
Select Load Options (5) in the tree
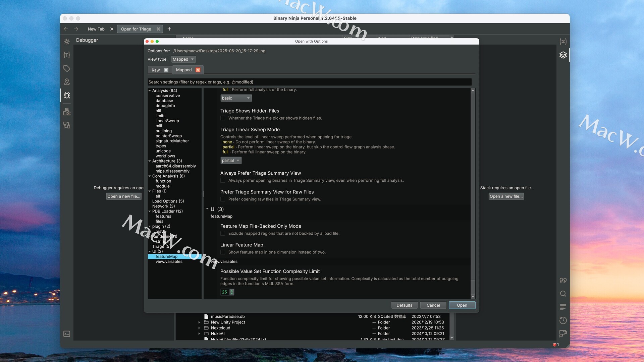[x=168, y=201]
